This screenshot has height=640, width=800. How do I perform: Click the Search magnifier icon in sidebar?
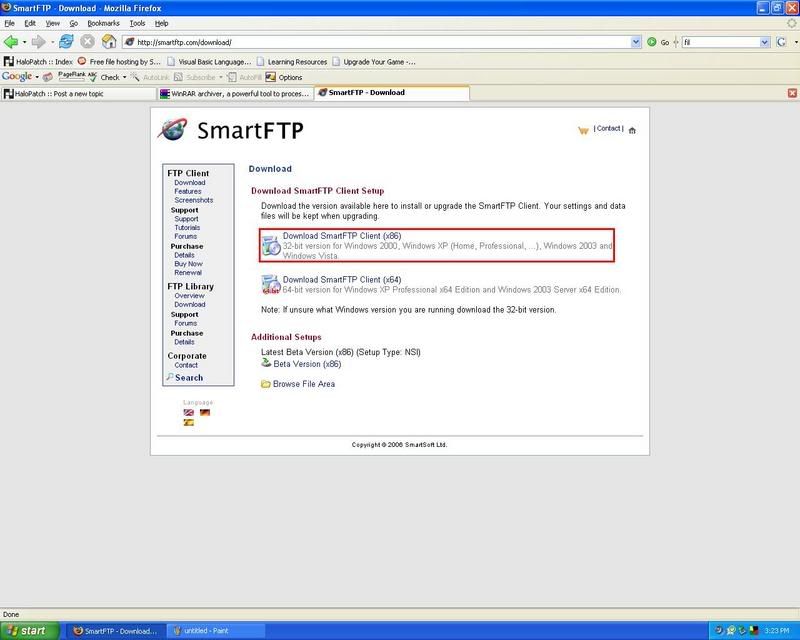[x=170, y=377]
